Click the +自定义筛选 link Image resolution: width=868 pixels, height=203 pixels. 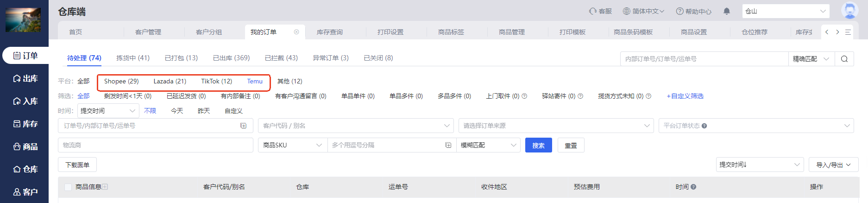(685, 96)
